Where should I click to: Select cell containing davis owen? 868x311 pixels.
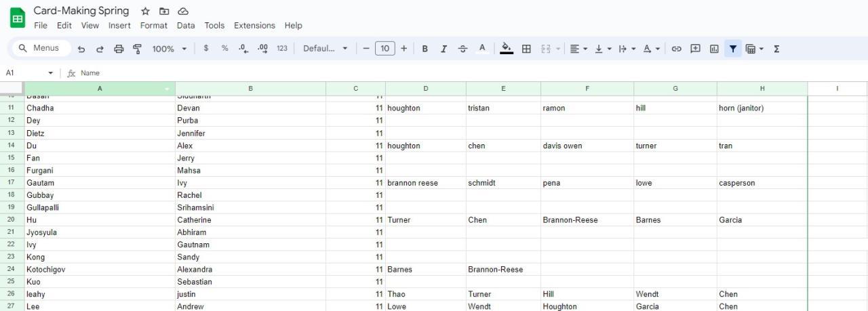coord(587,146)
